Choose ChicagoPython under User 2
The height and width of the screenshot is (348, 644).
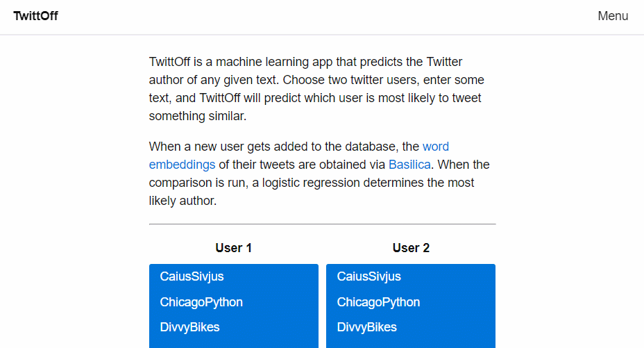(x=378, y=302)
